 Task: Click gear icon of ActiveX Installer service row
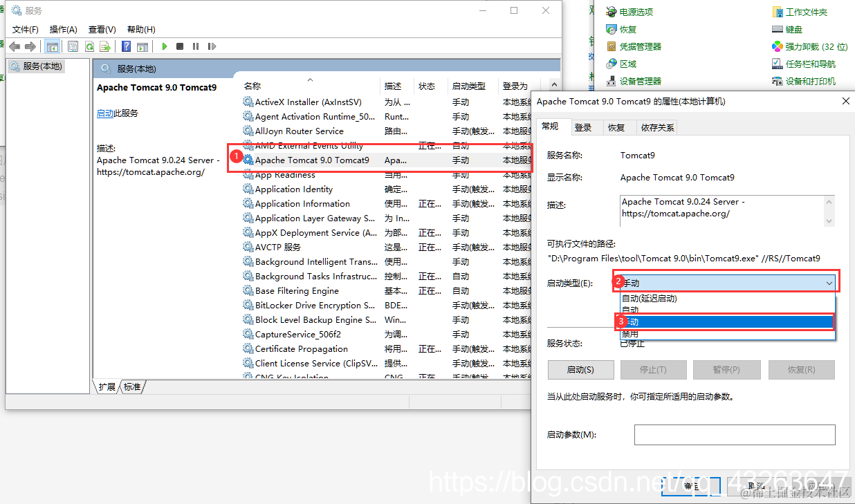248,102
